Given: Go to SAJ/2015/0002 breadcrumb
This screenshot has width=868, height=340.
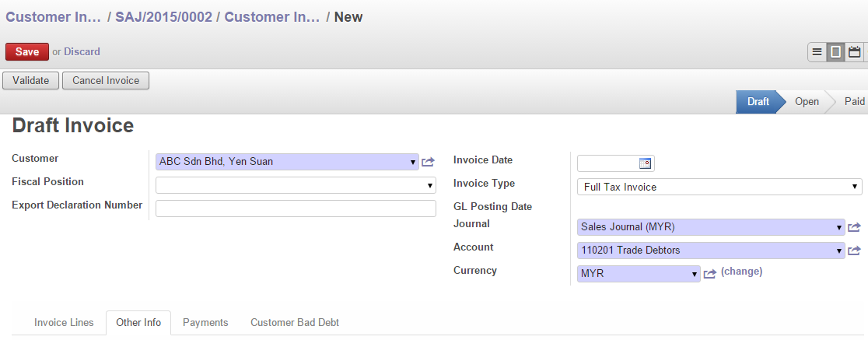Looking at the screenshot, I should (x=163, y=17).
